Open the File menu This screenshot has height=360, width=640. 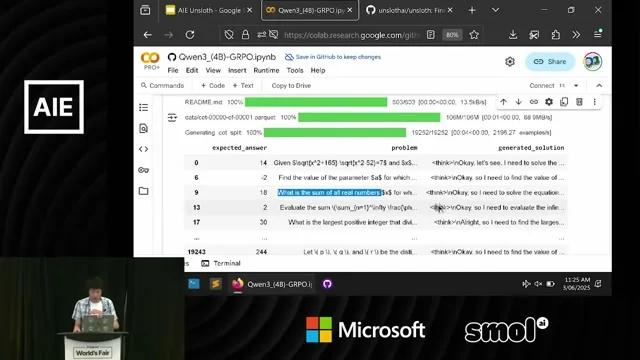click(173, 70)
